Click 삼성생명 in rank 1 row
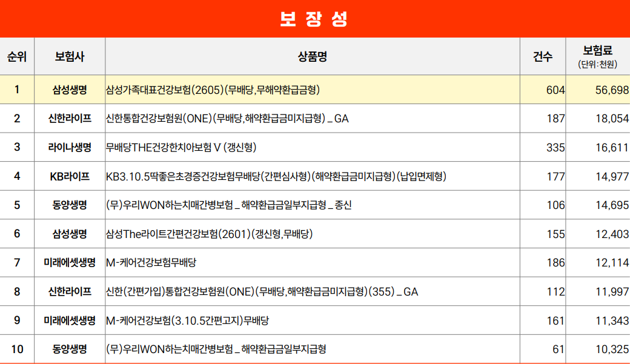Screen dimensions: 630x364 [70, 90]
